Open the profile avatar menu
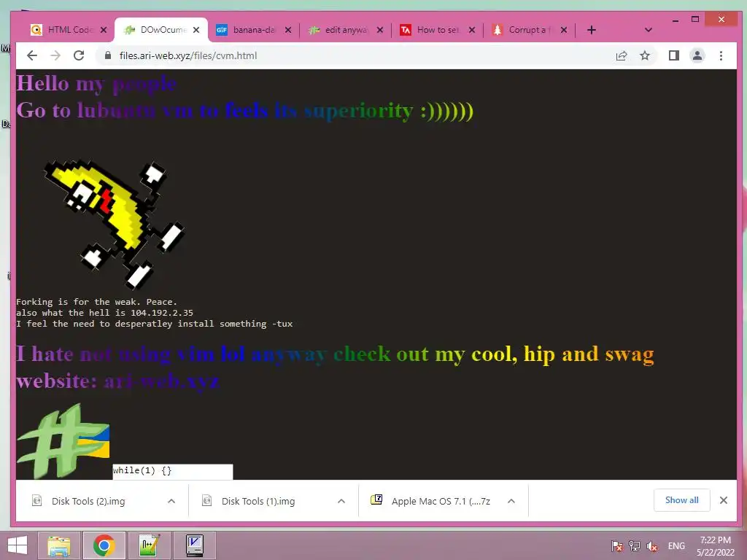The height and width of the screenshot is (560, 747). 697,55
